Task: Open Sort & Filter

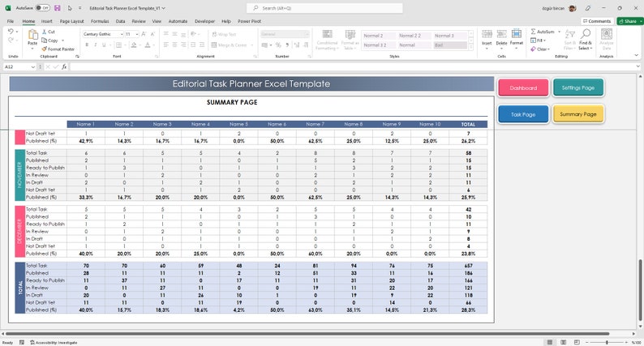Action: (x=570, y=40)
